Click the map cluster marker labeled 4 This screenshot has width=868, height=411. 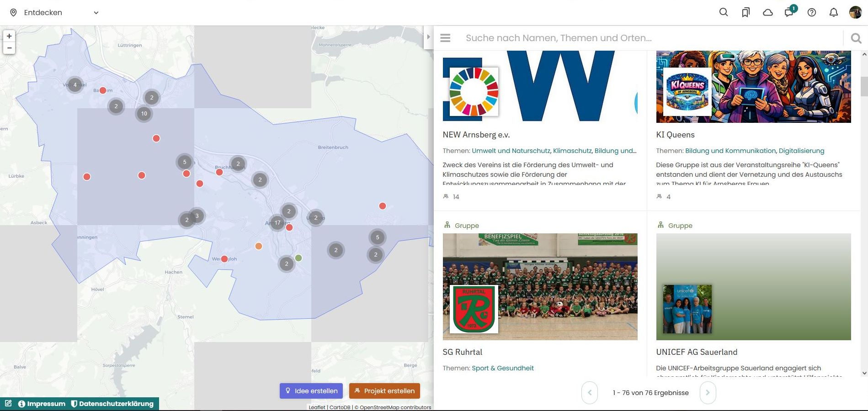click(x=75, y=85)
